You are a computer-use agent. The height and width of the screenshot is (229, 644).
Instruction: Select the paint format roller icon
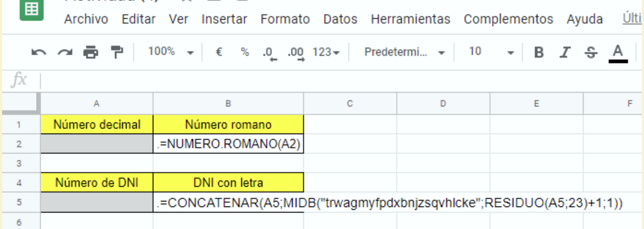115,53
